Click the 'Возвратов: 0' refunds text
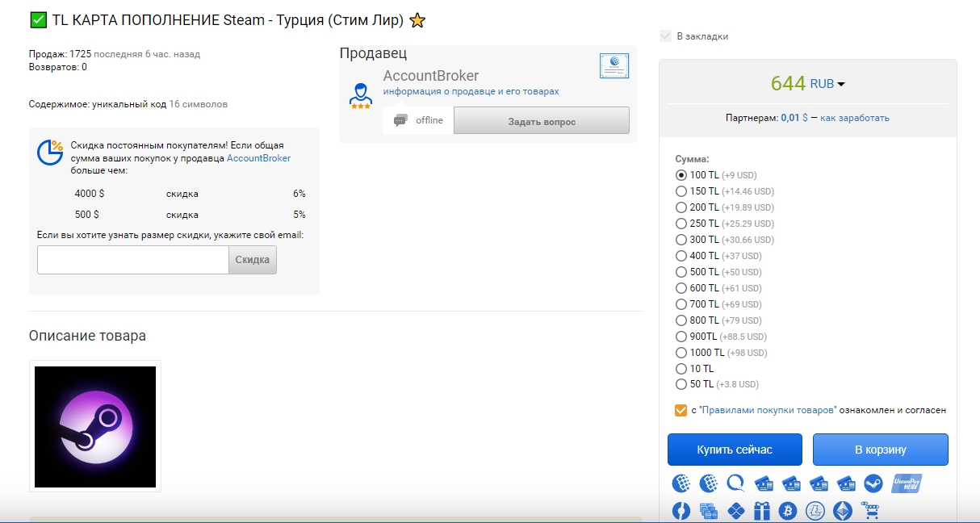The width and height of the screenshot is (980, 523). point(58,67)
